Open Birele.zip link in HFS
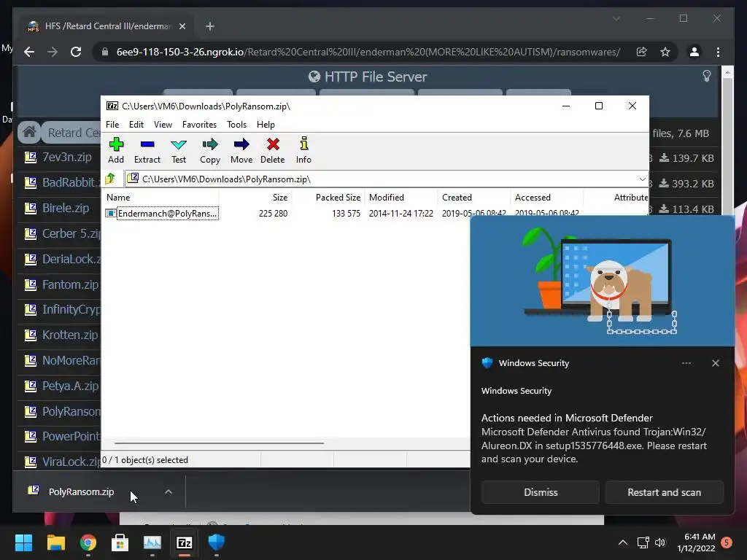Image resolution: width=747 pixels, height=560 pixels. (65, 208)
